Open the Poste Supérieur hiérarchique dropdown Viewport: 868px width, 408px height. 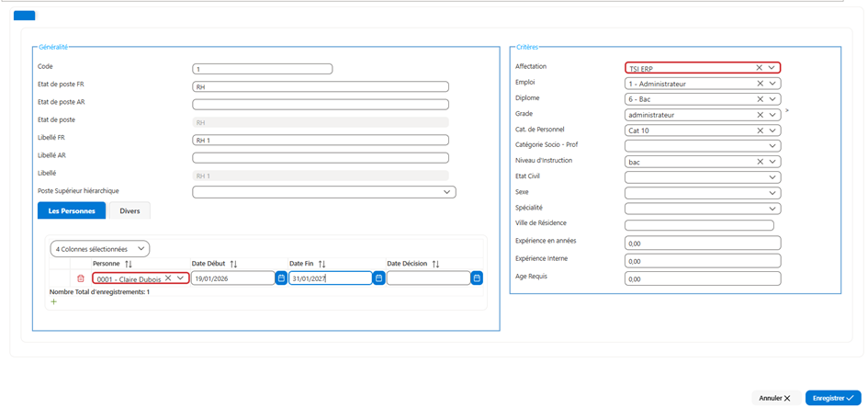(x=446, y=192)
